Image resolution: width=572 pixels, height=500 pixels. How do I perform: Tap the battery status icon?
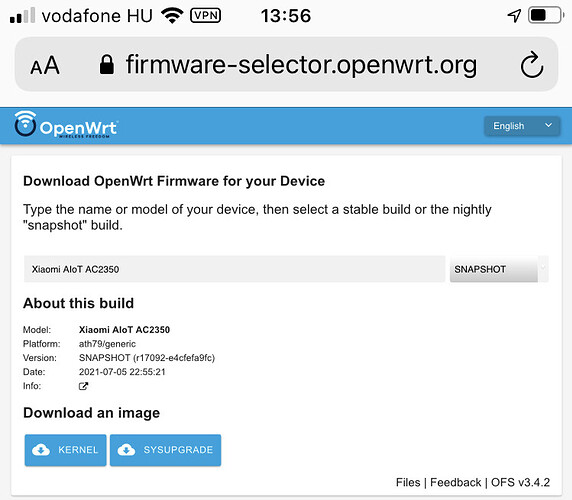546,15
